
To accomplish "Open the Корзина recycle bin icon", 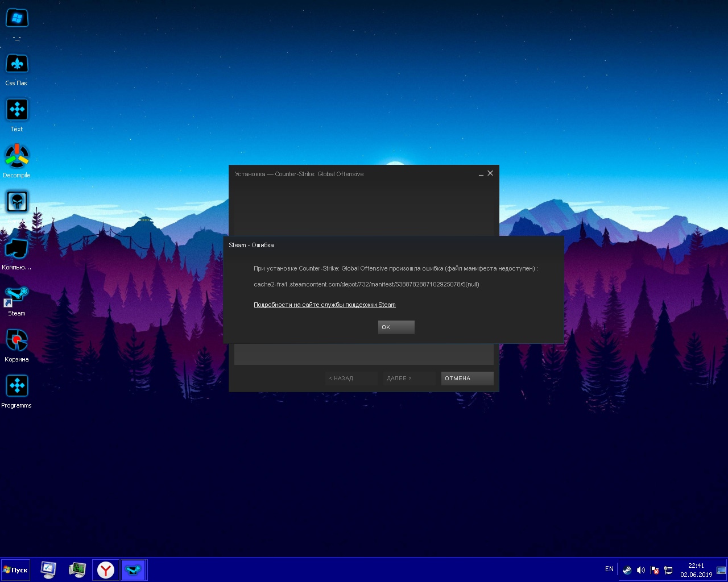I will tap(16, 346).
